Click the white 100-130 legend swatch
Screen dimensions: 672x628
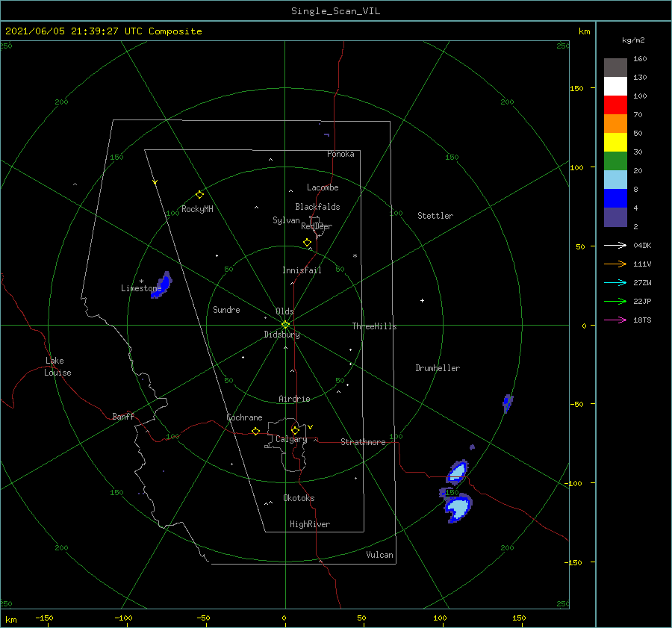coord(615,86)
